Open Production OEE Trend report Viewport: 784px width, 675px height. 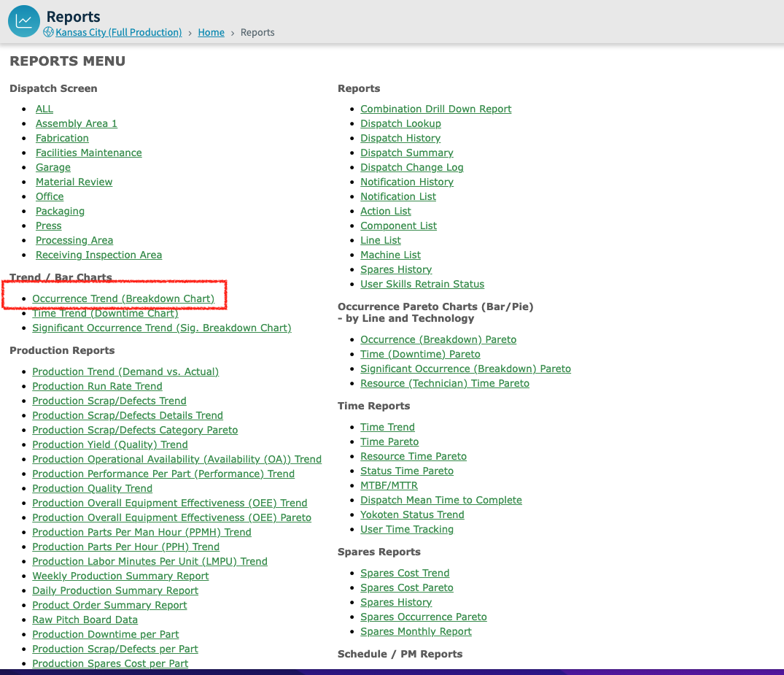(x=169, y=503)
